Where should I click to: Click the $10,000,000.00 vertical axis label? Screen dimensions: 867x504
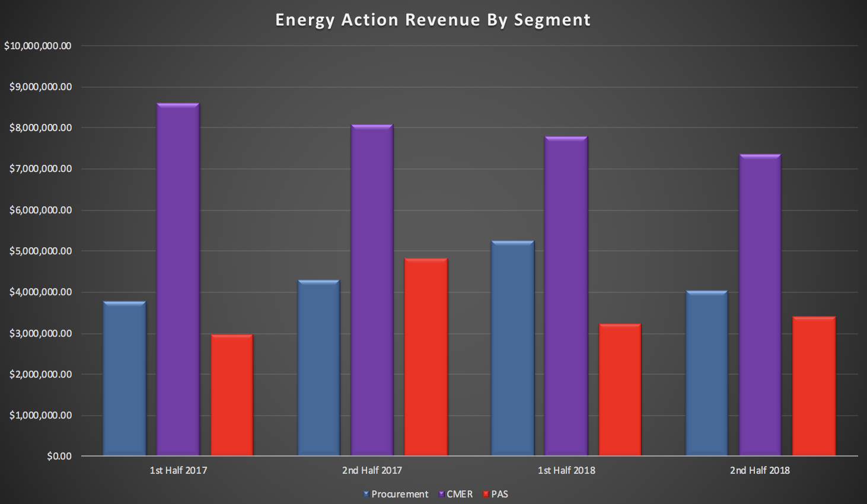point(38,46)
